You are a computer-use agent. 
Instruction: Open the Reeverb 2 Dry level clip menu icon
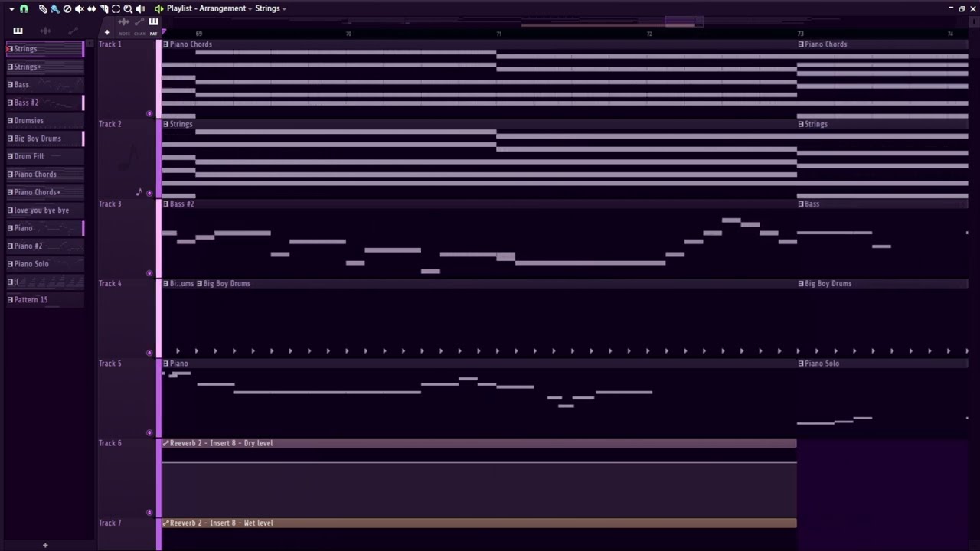click(165, 443)
